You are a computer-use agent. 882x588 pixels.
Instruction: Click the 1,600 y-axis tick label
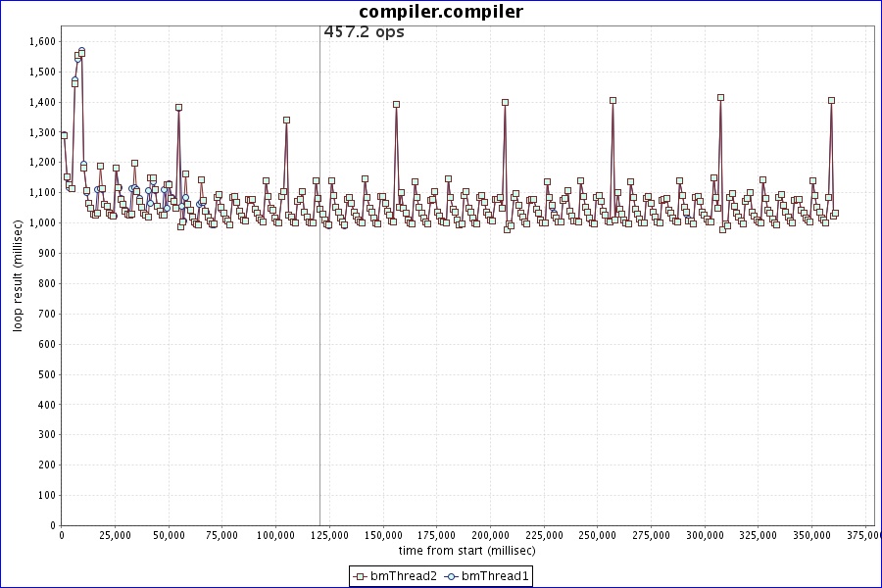(42, 41)
